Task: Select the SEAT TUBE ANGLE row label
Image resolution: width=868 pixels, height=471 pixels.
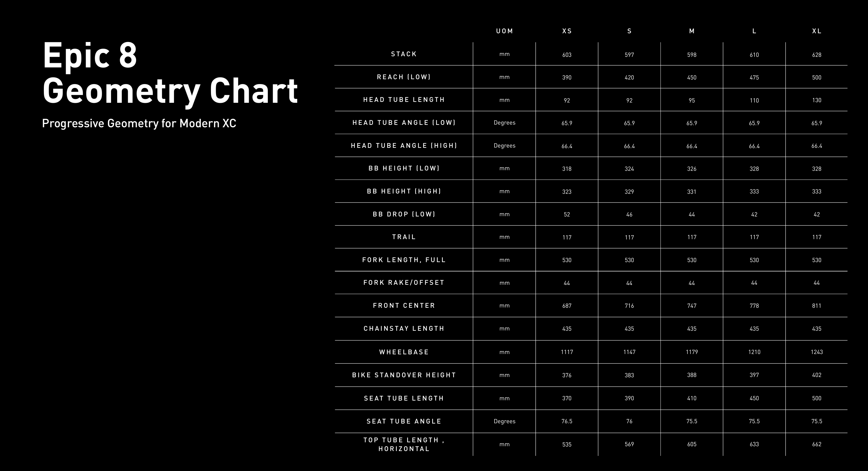Action: (404, 421)
